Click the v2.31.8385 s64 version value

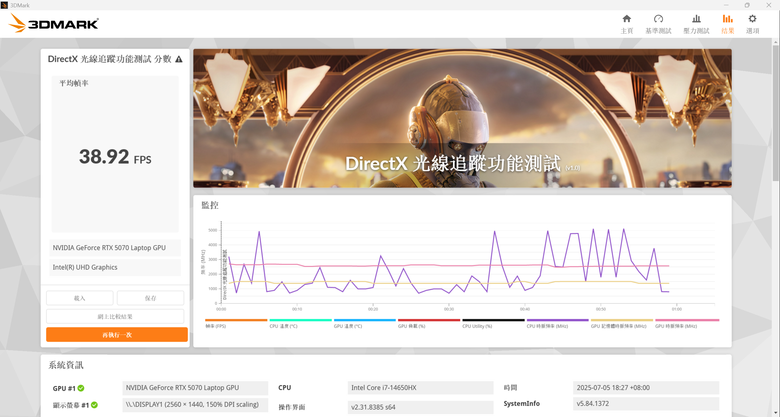tap(420, 407)
